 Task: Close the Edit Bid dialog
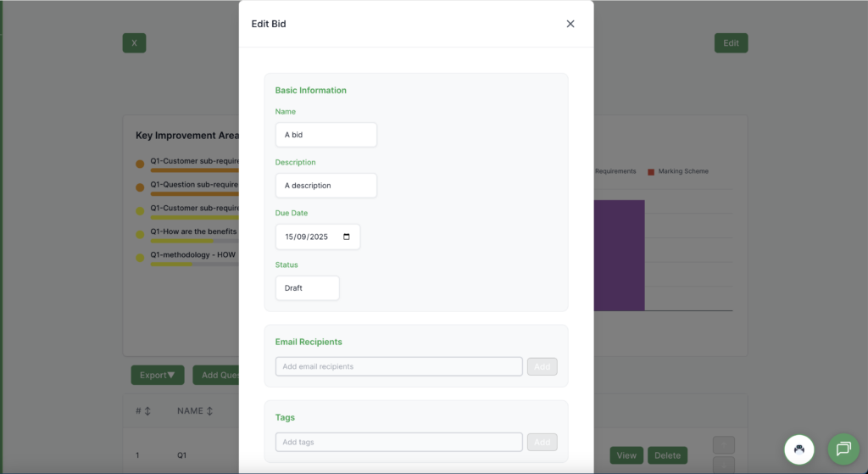(570, 24)
